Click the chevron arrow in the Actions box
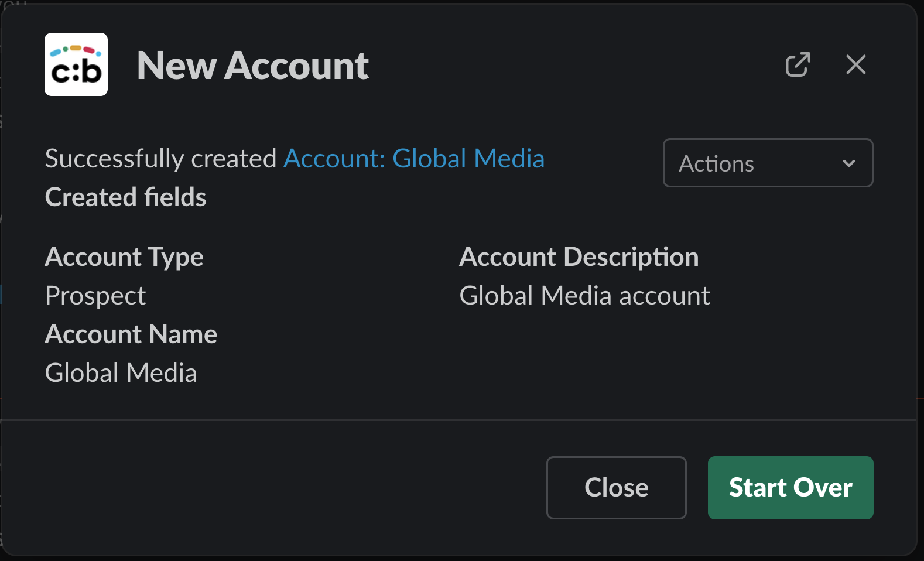Image resolution: width=924 pixels, height=561 pixels. tap(848, 163)
